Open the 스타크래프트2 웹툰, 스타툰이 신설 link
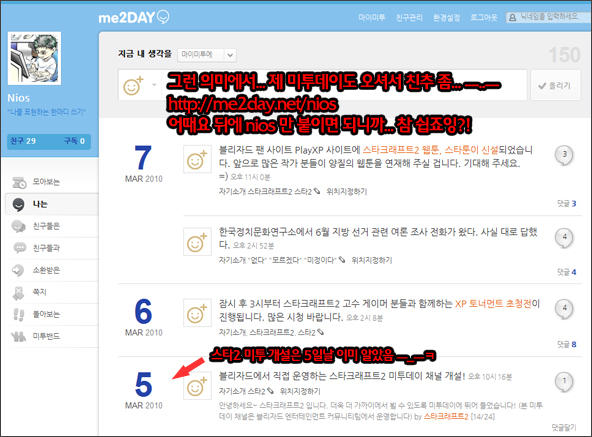This screenshot has width=592, height=437. [430, 150]
